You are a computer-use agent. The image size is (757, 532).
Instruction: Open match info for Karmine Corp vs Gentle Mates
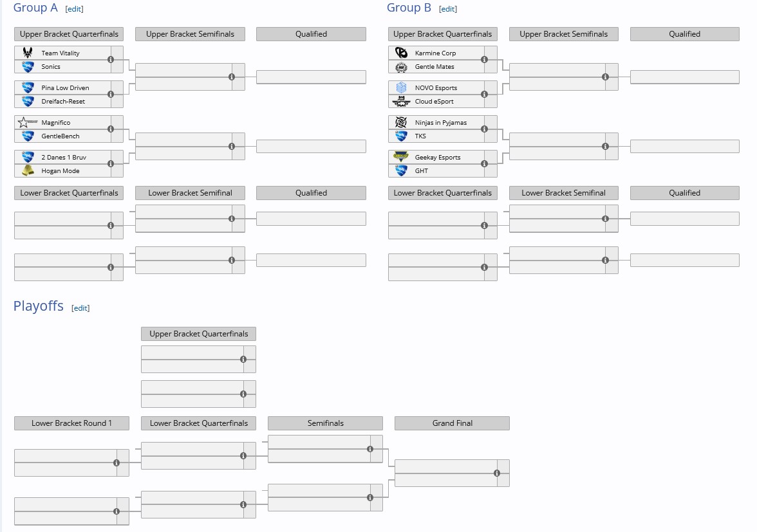pos(484,59)
